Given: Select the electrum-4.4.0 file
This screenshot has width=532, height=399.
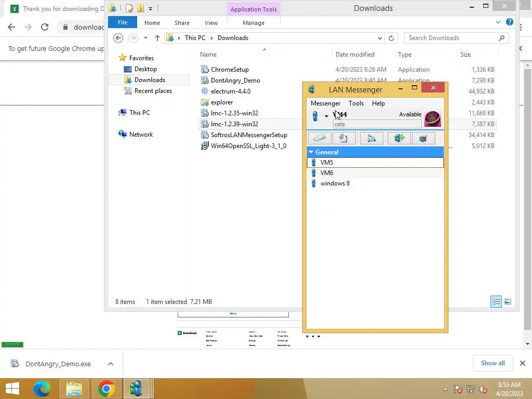Looking at the screenshot, I should [231, 91].
